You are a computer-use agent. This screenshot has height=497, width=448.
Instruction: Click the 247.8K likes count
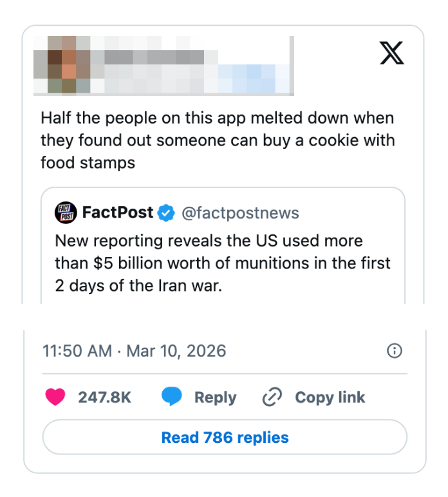click(104, 397)
